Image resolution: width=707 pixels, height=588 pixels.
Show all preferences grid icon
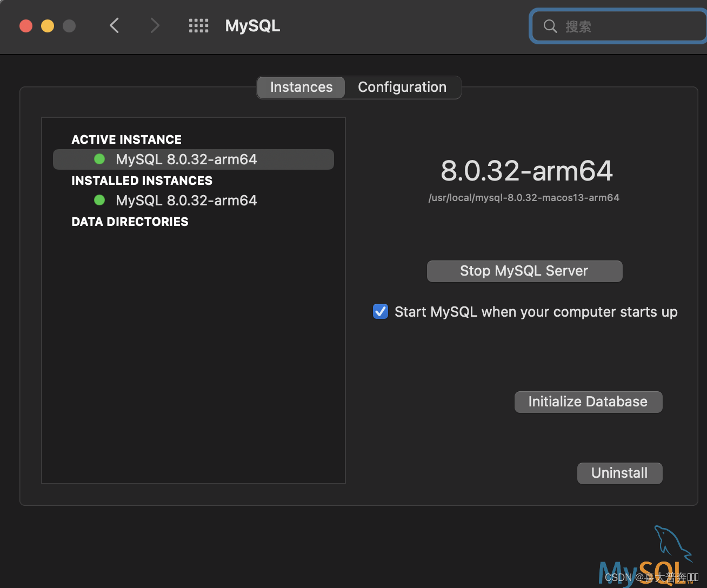coord(198,25)
